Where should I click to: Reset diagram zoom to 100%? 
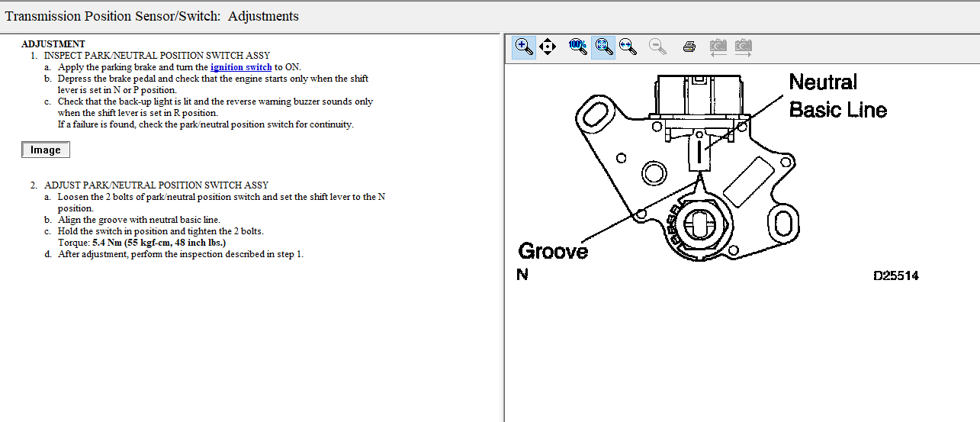click(578, 47)
